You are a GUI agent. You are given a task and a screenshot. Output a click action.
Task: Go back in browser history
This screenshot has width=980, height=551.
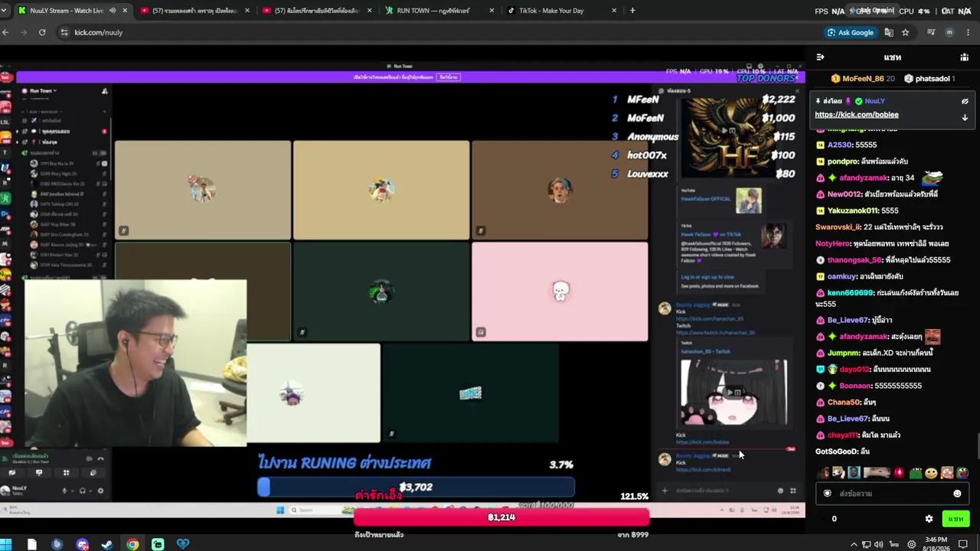point(6,32)
